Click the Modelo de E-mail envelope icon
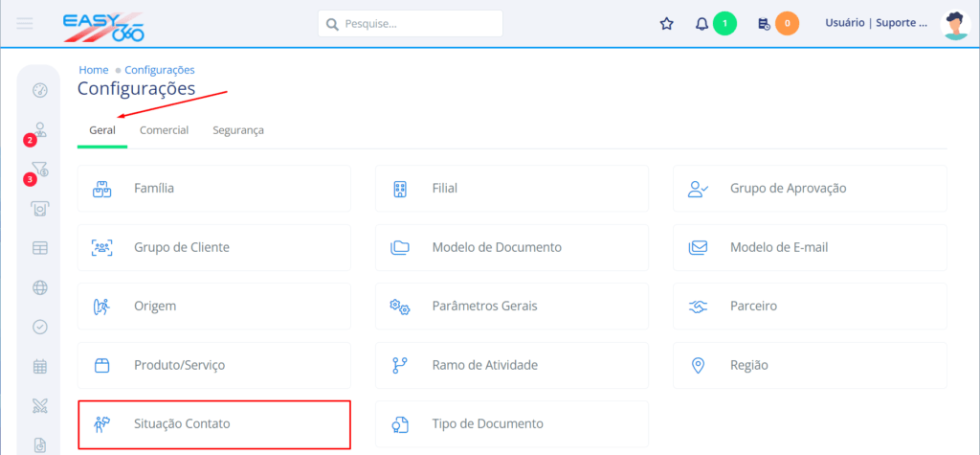This screenshot has height=455, width=980. click(698, 247)
